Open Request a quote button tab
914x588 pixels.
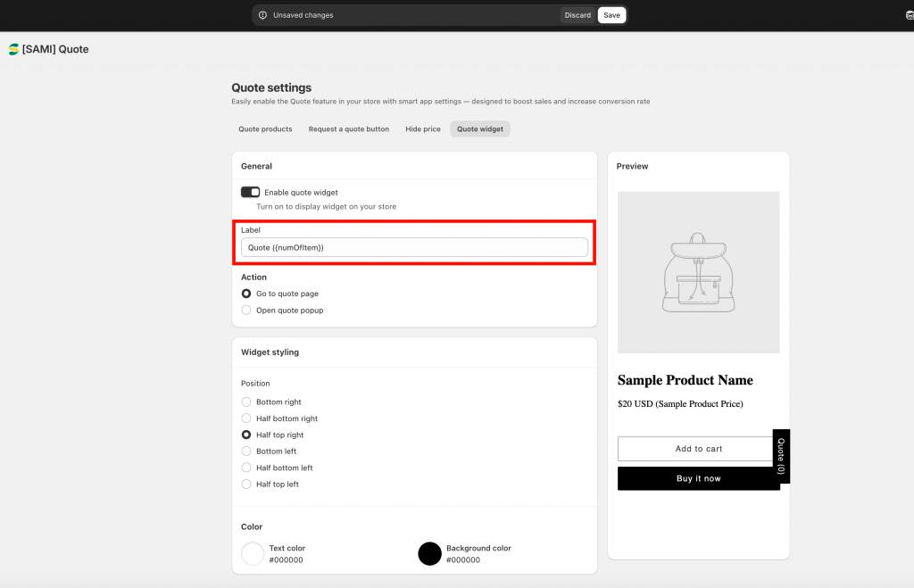(x=349, y=129)
